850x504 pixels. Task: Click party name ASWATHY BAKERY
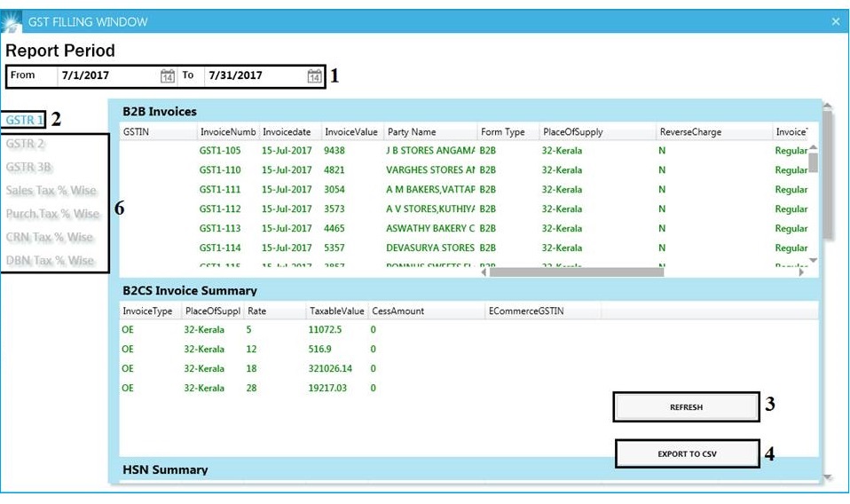(x=430, y=229)
